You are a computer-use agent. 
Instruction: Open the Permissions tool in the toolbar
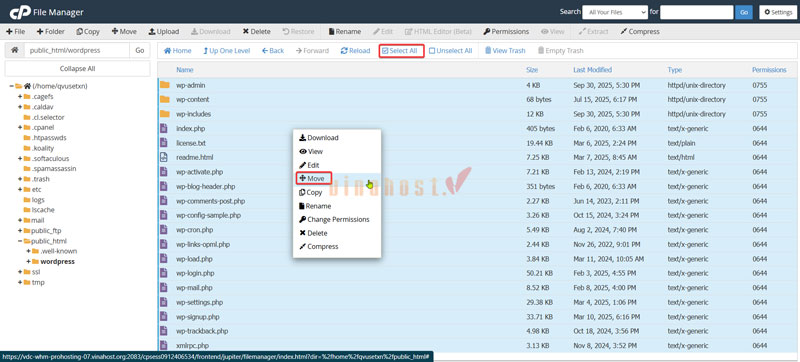(506, 32)
